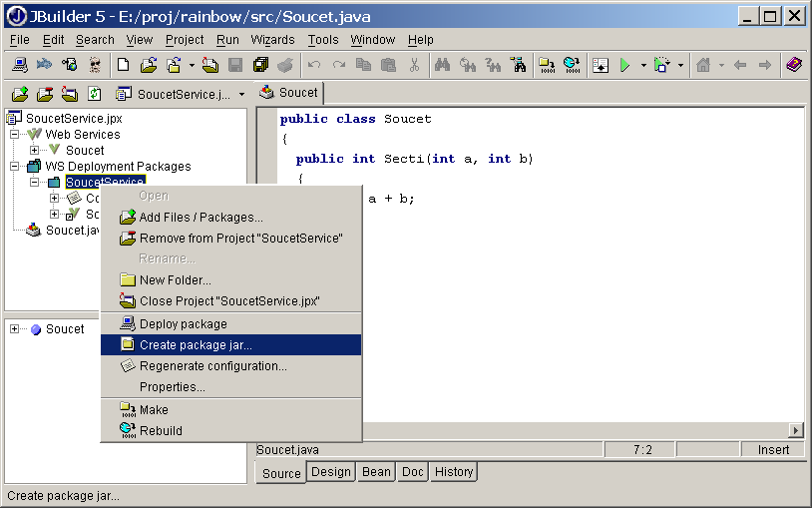This screenshot has width=812, height=508.
Task: Expand the Soucet node under Web Services
Action: (34, 151)
